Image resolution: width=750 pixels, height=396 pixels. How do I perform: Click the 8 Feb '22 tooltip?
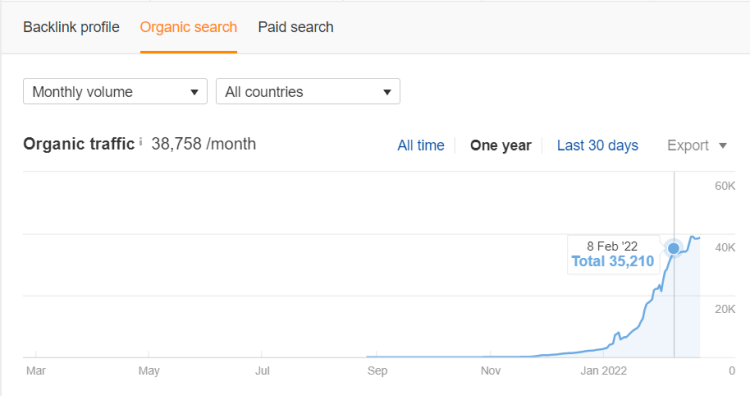pos(613,254)
